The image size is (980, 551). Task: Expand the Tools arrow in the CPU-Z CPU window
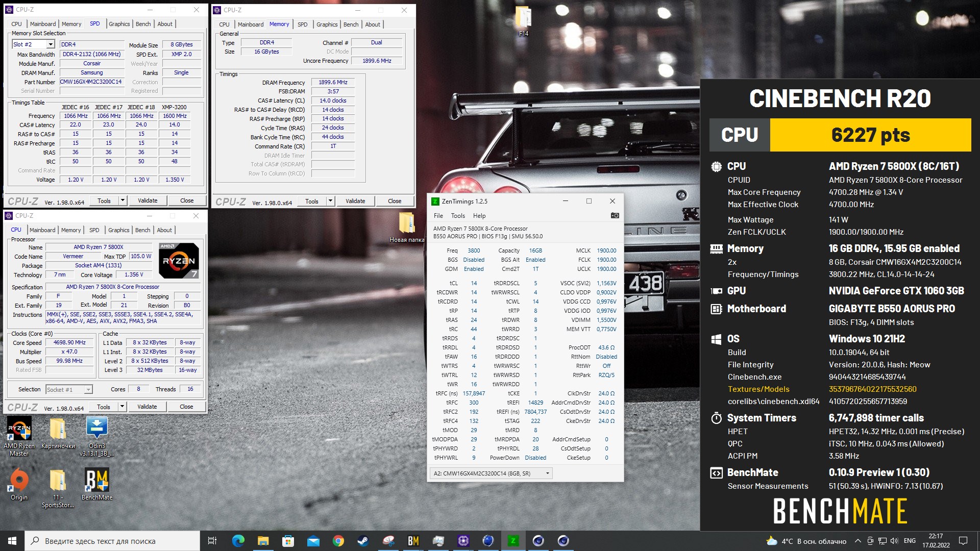pos(122,407)
